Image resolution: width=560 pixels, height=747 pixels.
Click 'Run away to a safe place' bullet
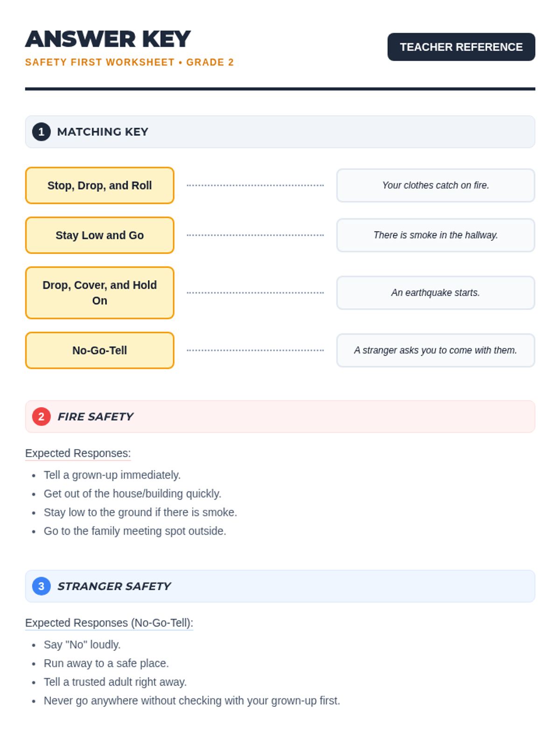(x=106, y=663)
